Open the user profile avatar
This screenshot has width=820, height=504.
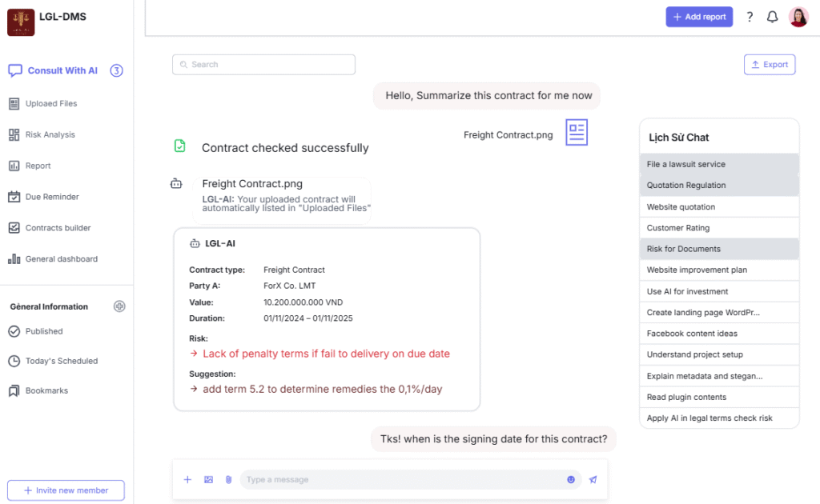coord(798,17)
